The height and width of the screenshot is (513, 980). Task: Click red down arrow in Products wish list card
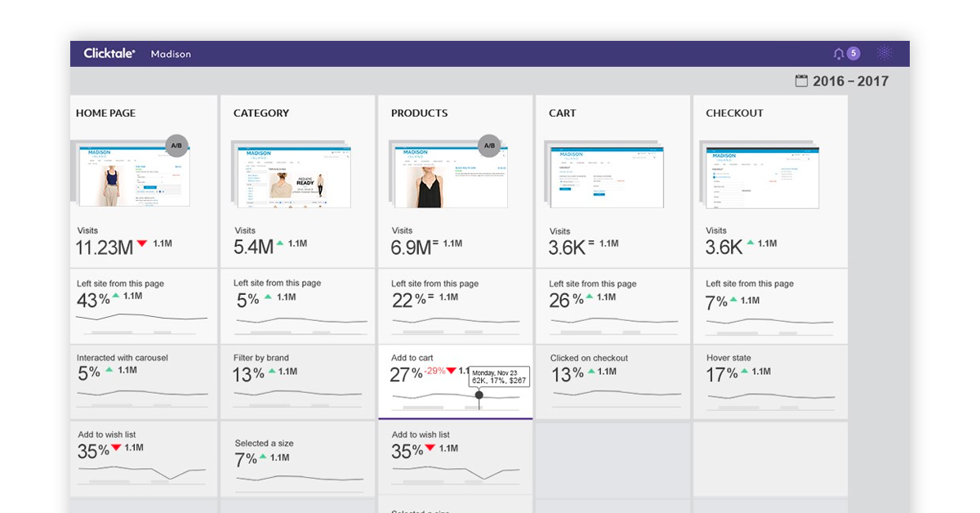coord(430,448)
